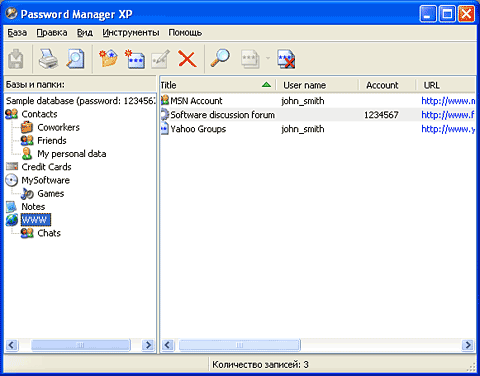Minimize the Password Manager XP window
Image resolution: width=480 pixels, height=376 pixels.
coord(428,14)
